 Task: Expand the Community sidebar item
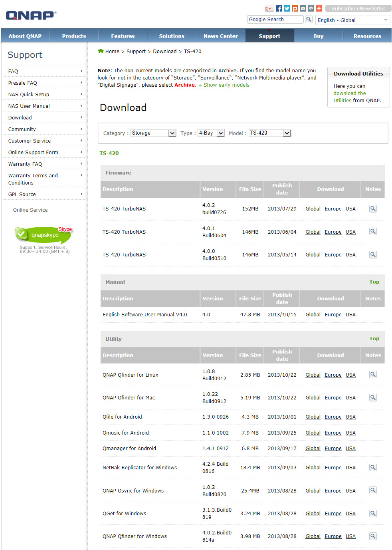[x=45, y=129]
